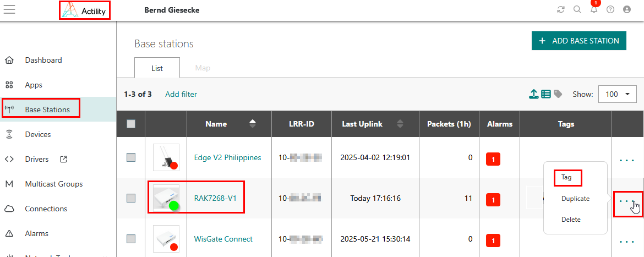Viewport: 644px width, 257px height.
Task: Open the WisGate Connect link
Action: (223, 239)
